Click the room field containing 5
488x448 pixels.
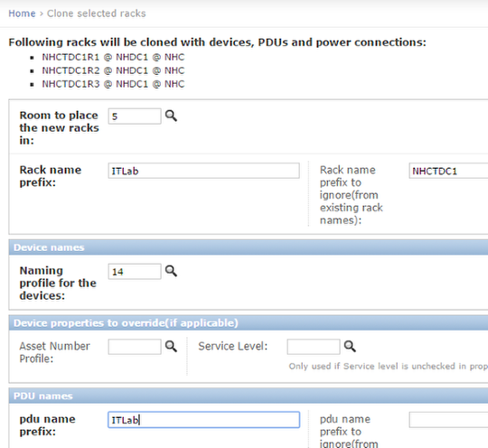135,116
